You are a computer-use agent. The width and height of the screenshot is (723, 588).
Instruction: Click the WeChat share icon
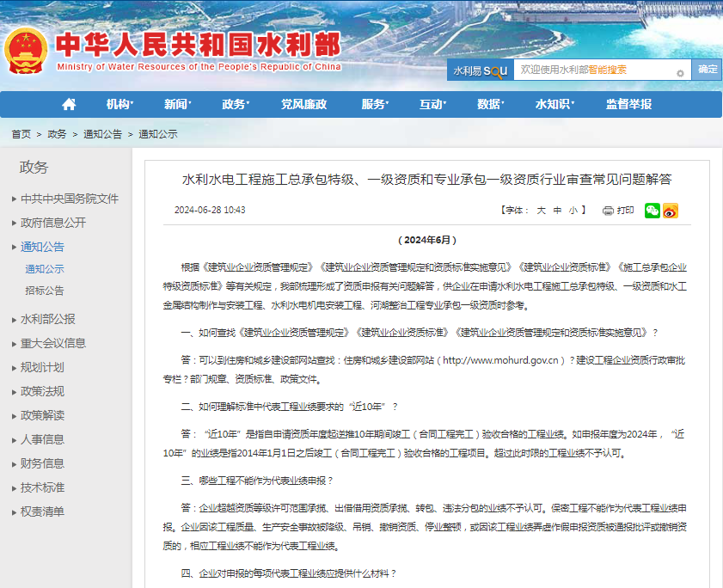[x=652, y=211]
